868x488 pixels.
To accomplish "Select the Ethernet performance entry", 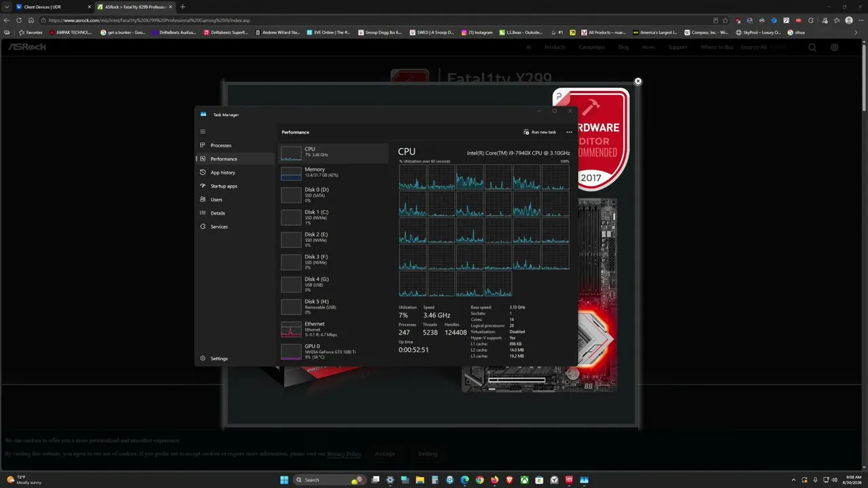I will pos(333,329).
